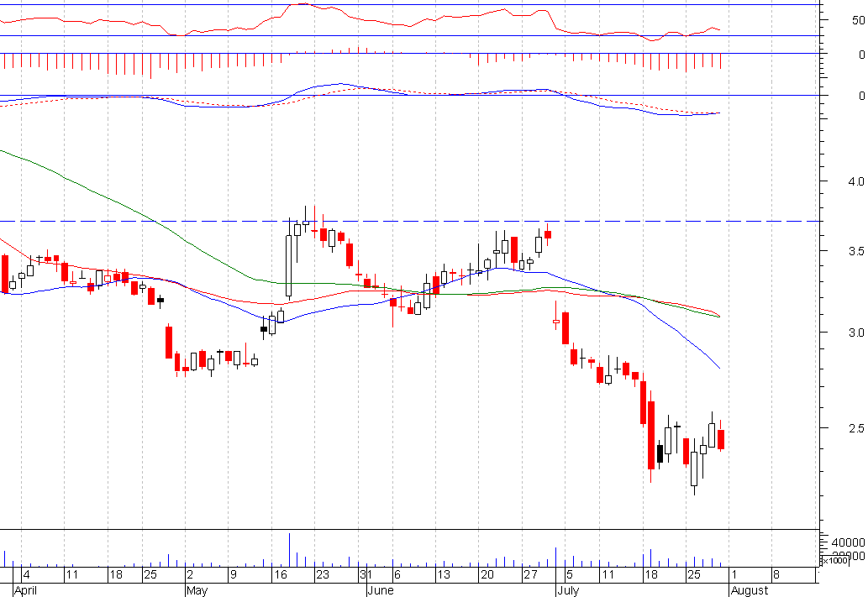Click date label "31" before June
Screen dimensions: 868x597
366,575
